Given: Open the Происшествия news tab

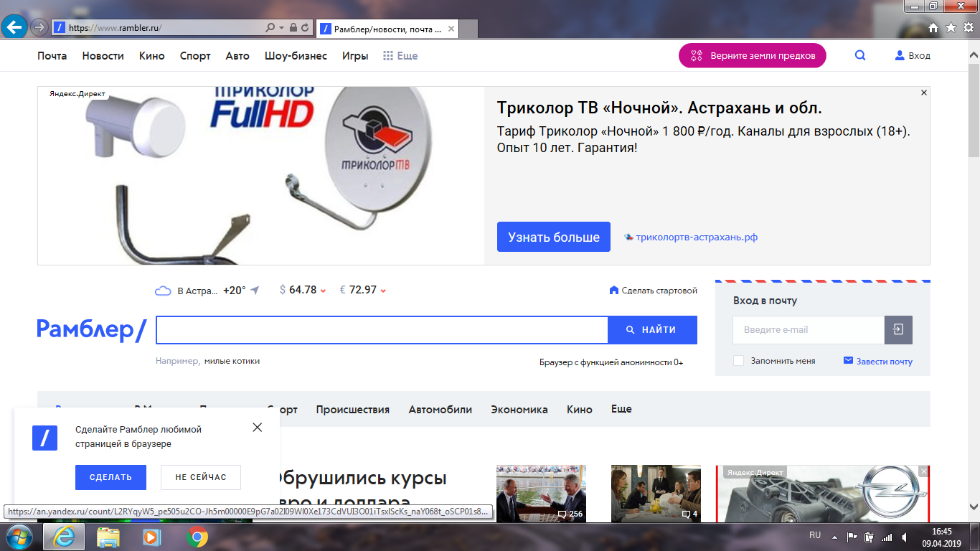Looking at the screenshot, I should [x=352, y=410].
